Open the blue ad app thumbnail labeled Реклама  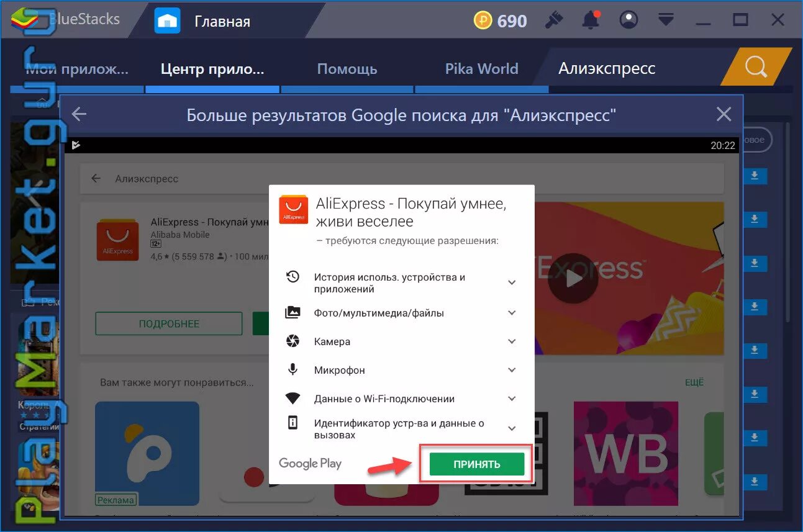click(147, 454)
